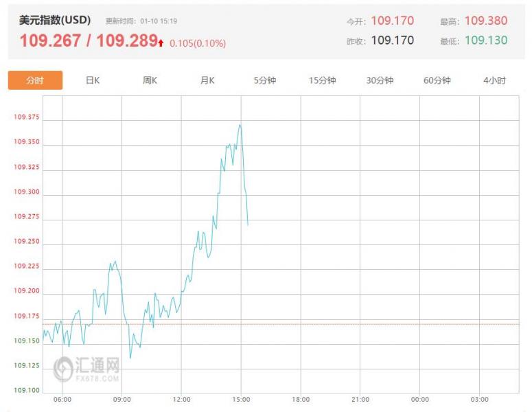Select the 分时 tab
The image size is (532, 412).
click(35, 80)
